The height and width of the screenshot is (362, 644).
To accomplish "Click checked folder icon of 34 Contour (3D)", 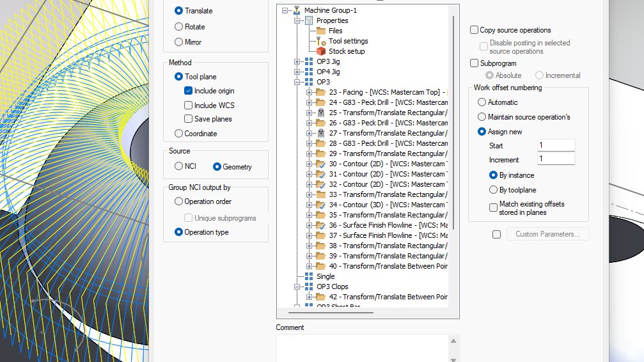I will tap(321, 205).
